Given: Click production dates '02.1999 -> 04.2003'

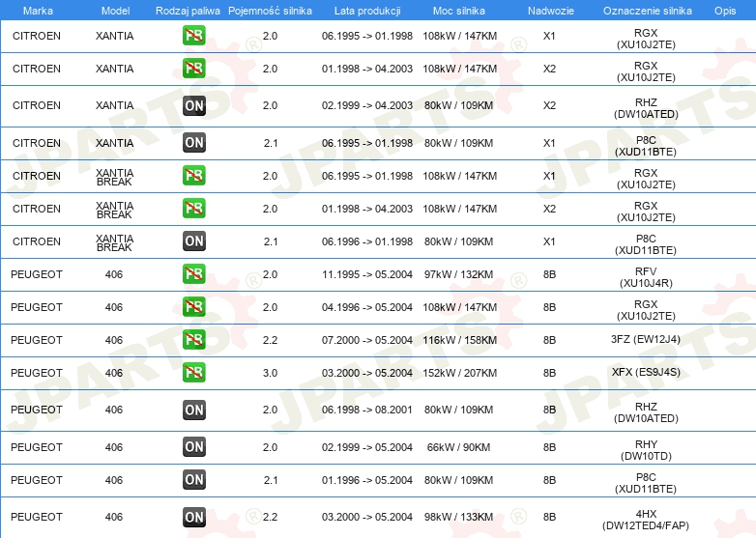Looking at the screenshot, I should click(x=367, y=105).
